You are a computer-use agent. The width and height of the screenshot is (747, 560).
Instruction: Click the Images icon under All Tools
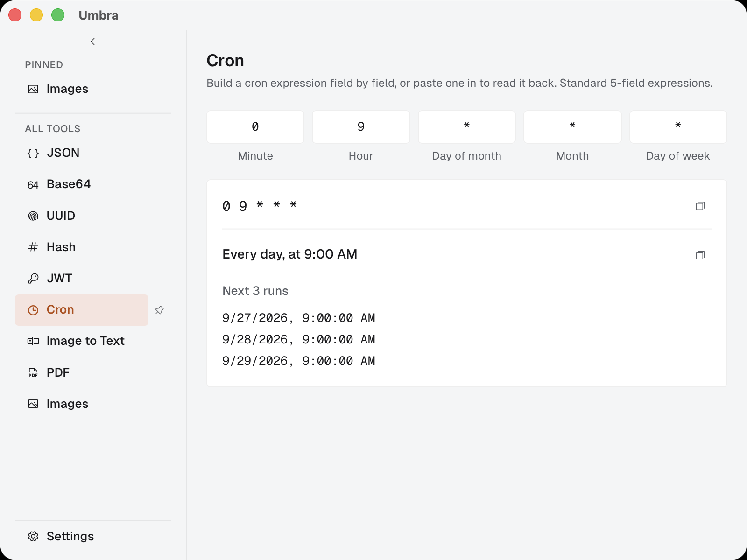click(x=33, y=404)
